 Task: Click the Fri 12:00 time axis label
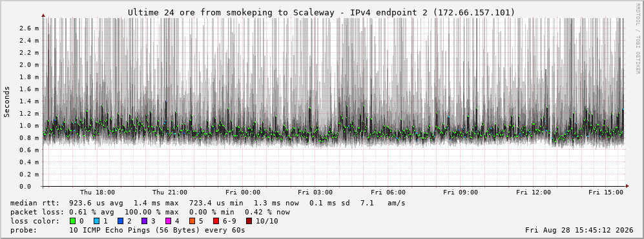tap(534, 192)
